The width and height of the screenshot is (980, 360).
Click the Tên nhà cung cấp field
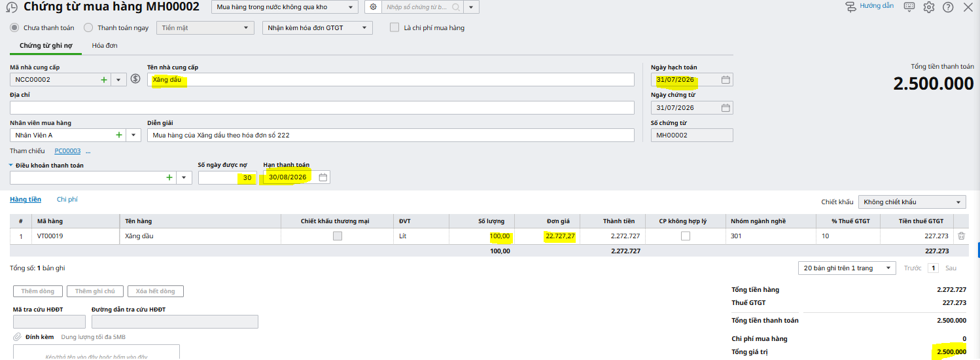(391, 80)
